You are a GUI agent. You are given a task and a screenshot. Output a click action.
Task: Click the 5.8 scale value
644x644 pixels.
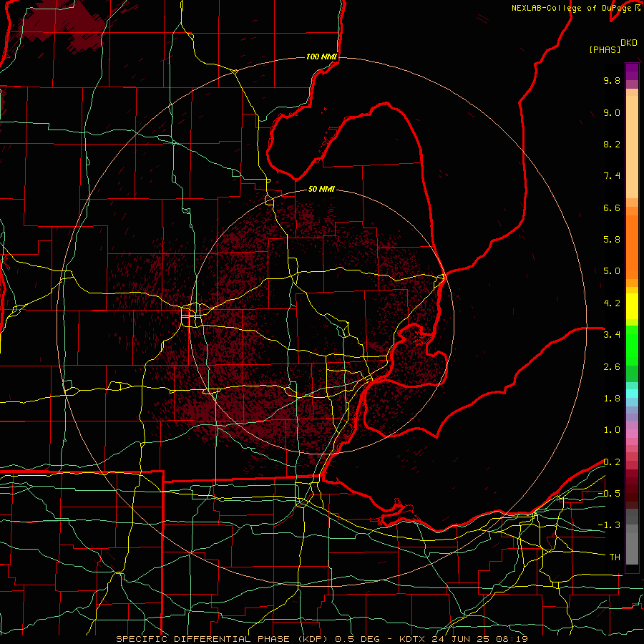[x=612, y=240]
